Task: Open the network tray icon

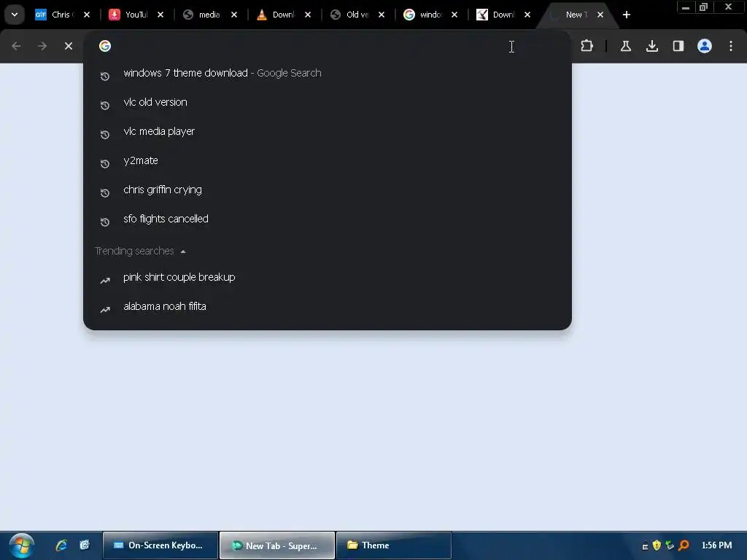Action: point(670,545)
